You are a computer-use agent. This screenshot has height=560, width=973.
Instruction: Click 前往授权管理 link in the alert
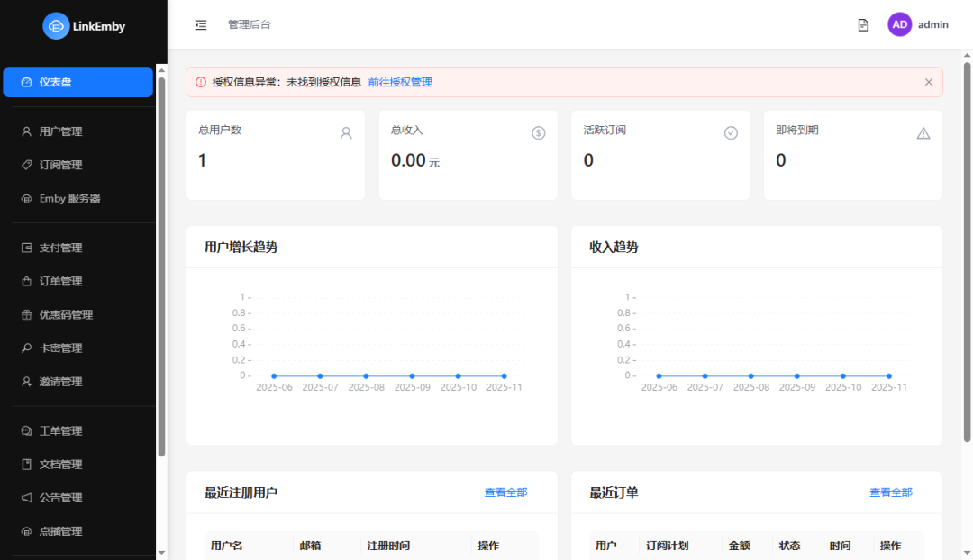click(402, 82)
